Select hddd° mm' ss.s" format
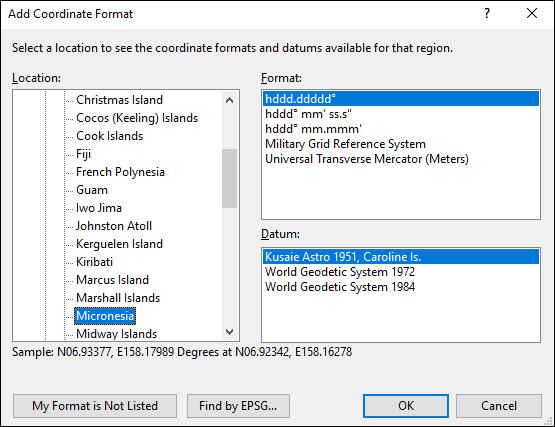The image size is (555, 427). 401,114
